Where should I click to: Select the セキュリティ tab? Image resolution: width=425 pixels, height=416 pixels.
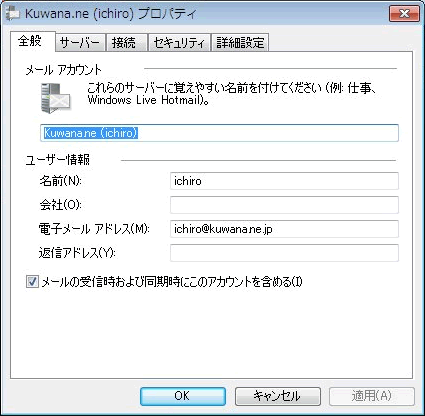[179, 43]
